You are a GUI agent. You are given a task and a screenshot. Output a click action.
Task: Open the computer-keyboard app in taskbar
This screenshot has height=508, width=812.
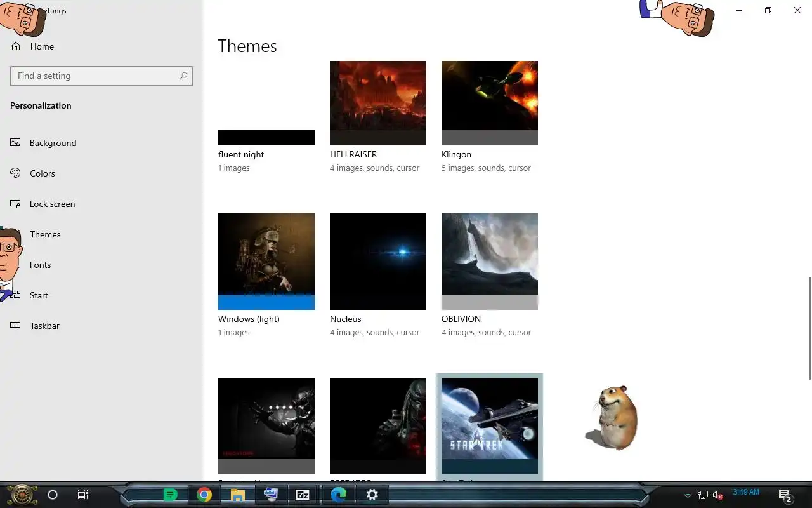coord(271,495)
